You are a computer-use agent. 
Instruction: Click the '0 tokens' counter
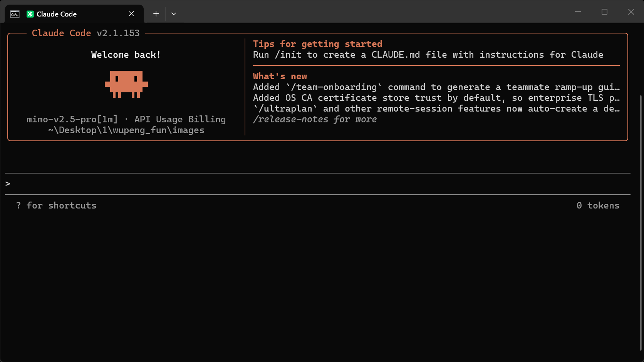tap(598, 205)
